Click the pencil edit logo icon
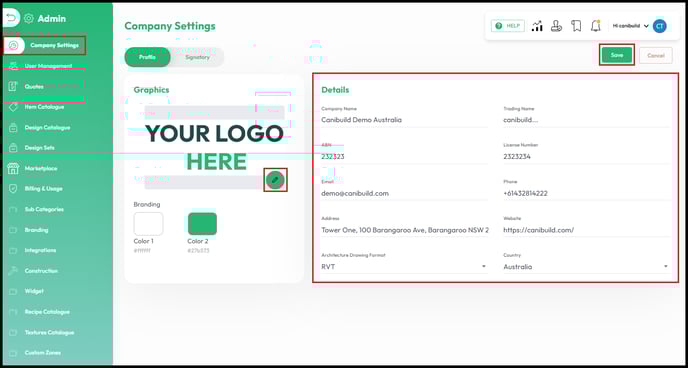 pos(275,180)
